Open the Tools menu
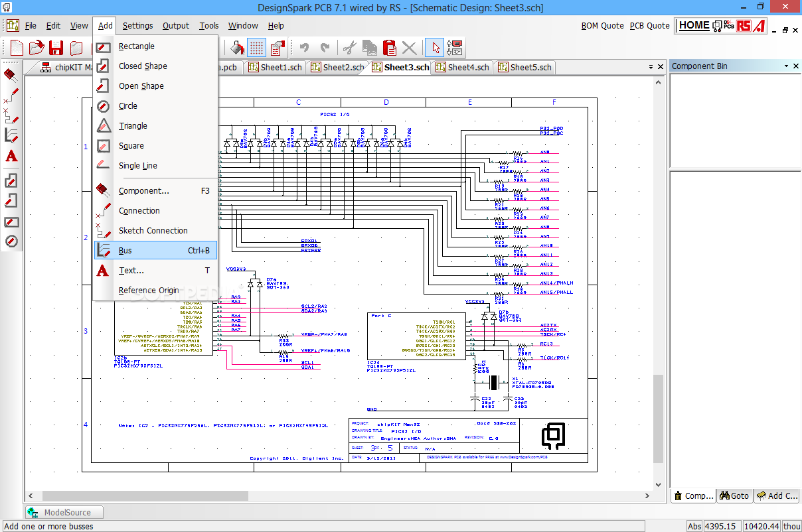The width and height of the screenshot is (802, 532). 208,26
